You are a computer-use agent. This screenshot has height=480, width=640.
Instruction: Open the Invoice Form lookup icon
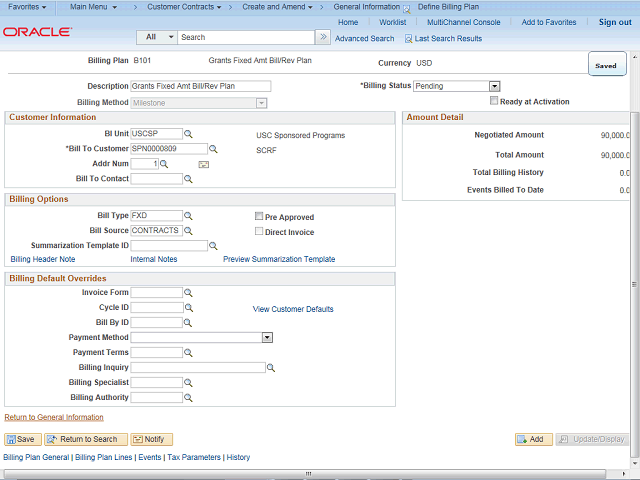[188, 293]
